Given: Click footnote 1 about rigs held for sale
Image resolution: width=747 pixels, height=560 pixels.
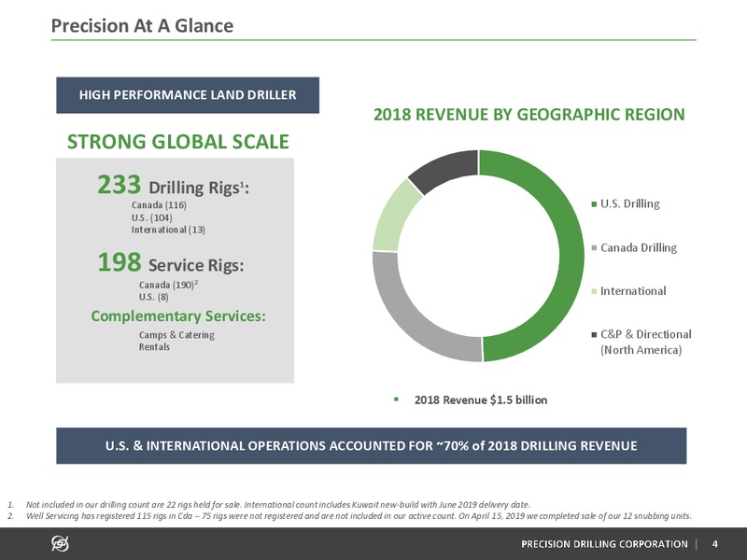Looking at the screenshot, I should pos(277,504).
